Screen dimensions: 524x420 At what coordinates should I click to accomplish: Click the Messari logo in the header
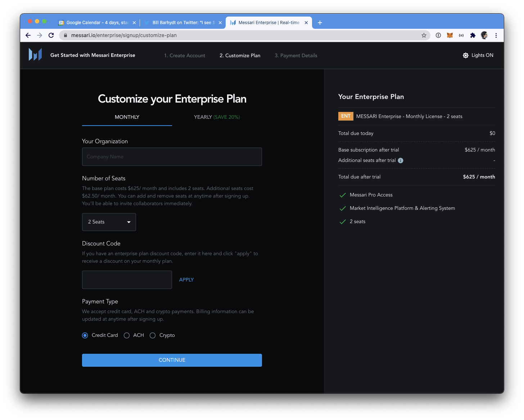click(35, 55)
